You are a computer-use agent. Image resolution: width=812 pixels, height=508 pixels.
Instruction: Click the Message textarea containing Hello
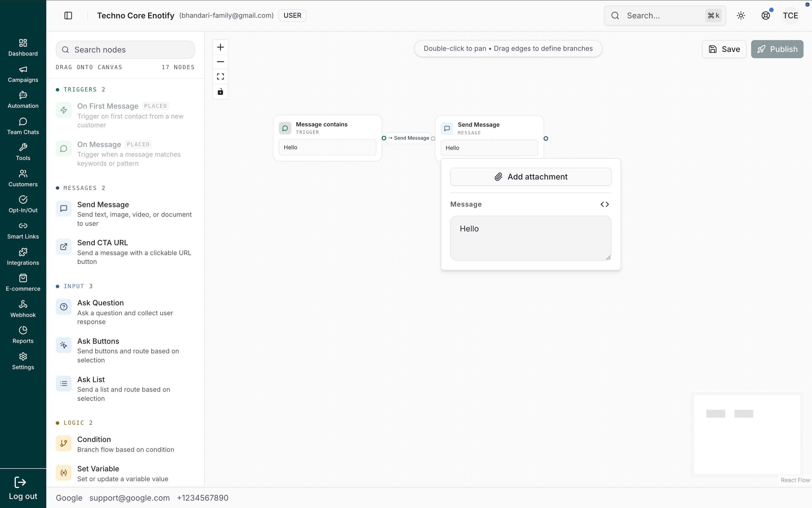click(x=531, y=238)
